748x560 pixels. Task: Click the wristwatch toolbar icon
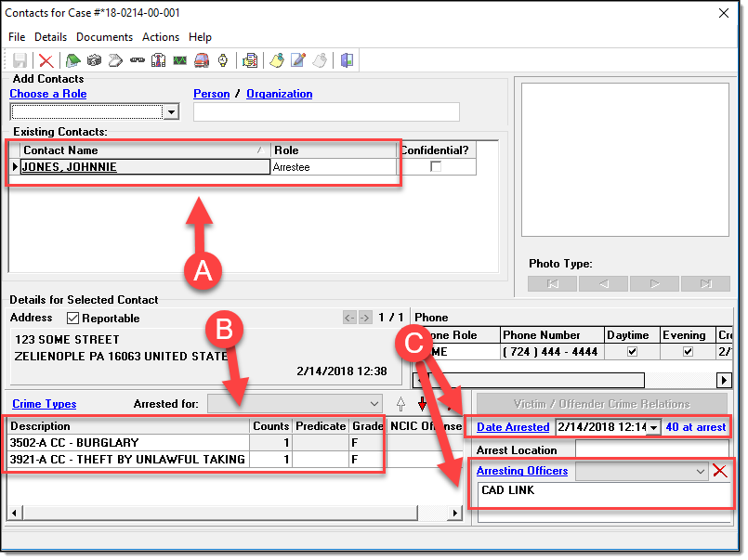223,60
